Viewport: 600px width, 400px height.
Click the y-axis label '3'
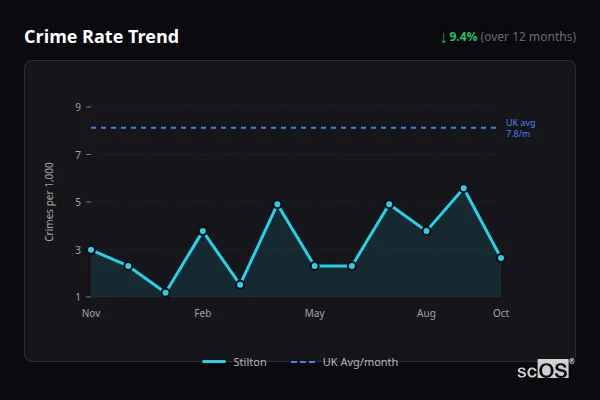tap(78, 250)
